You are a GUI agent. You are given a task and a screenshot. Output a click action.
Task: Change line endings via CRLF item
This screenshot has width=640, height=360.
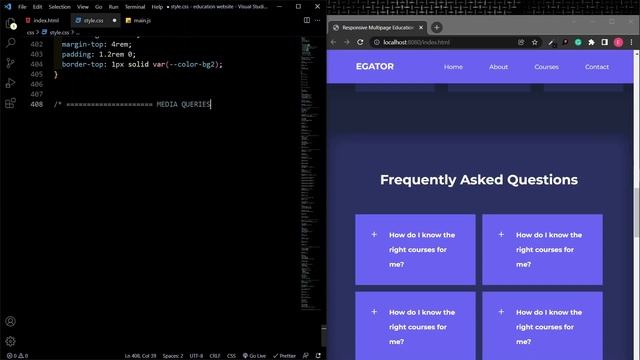pos(215,356)
